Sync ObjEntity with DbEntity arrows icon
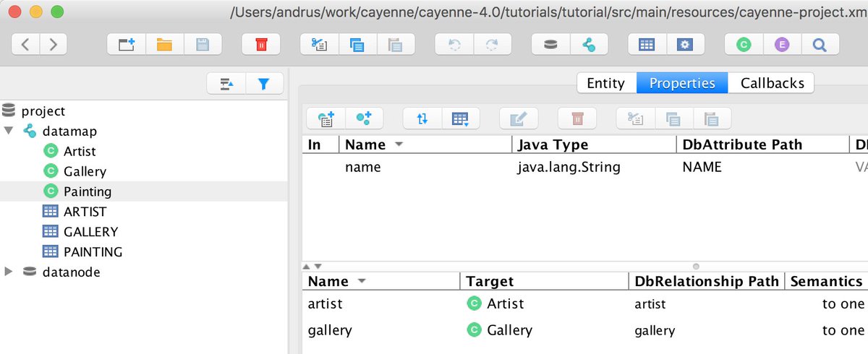This screenshot has height=354, width=868. coord(422,118)
